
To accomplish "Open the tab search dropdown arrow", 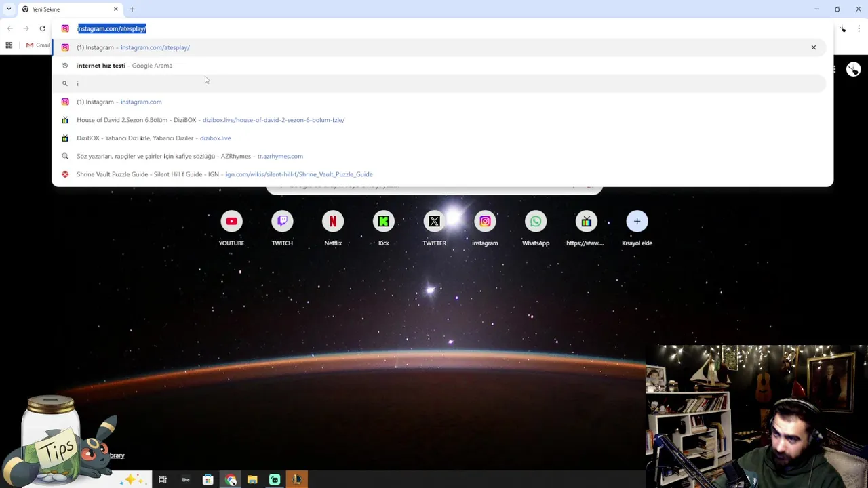I will pos(9,9).
